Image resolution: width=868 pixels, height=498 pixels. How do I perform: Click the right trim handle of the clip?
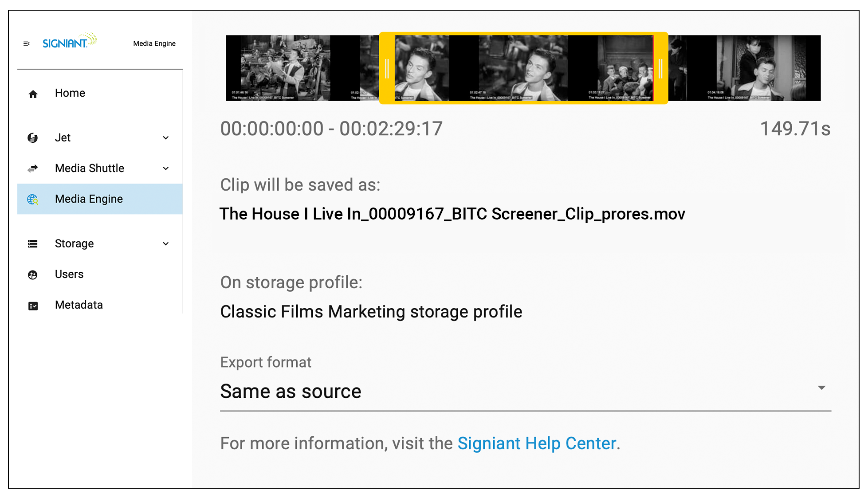(x=660, y=68)
